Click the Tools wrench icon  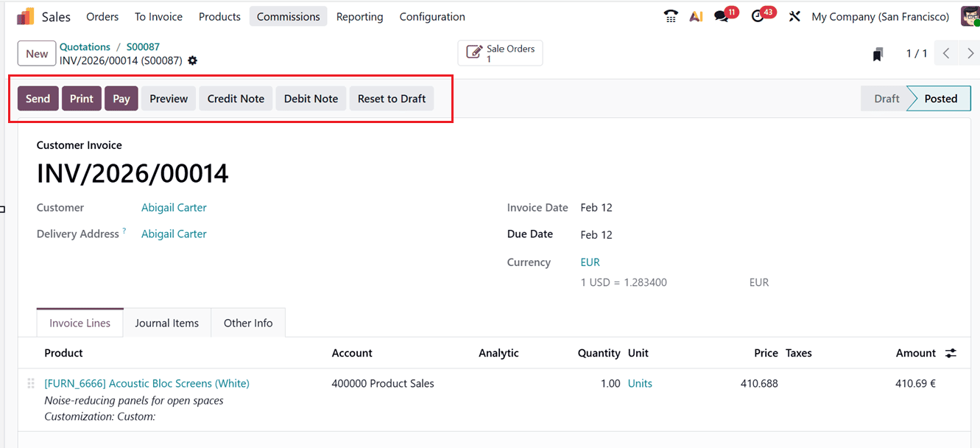point(794,15)
